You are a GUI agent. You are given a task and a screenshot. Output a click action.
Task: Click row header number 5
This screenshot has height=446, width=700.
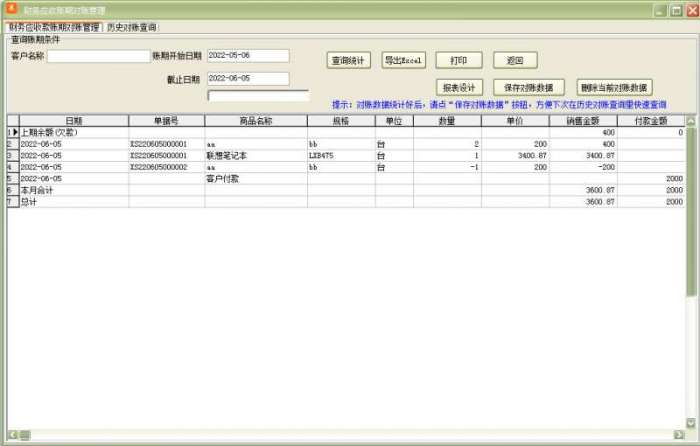[13, 179]
